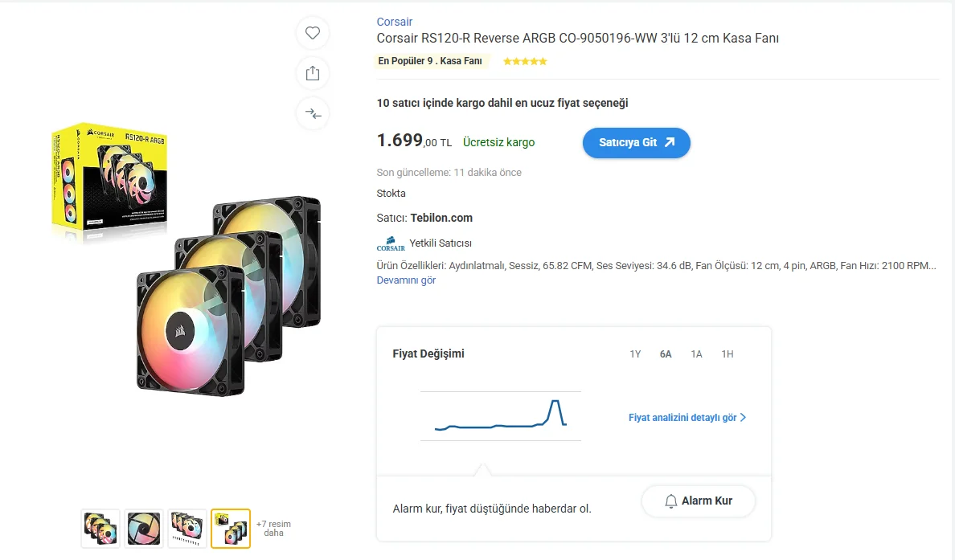Click the five-star rating icons
955x560 pixels.
click(x=525, y=62)
